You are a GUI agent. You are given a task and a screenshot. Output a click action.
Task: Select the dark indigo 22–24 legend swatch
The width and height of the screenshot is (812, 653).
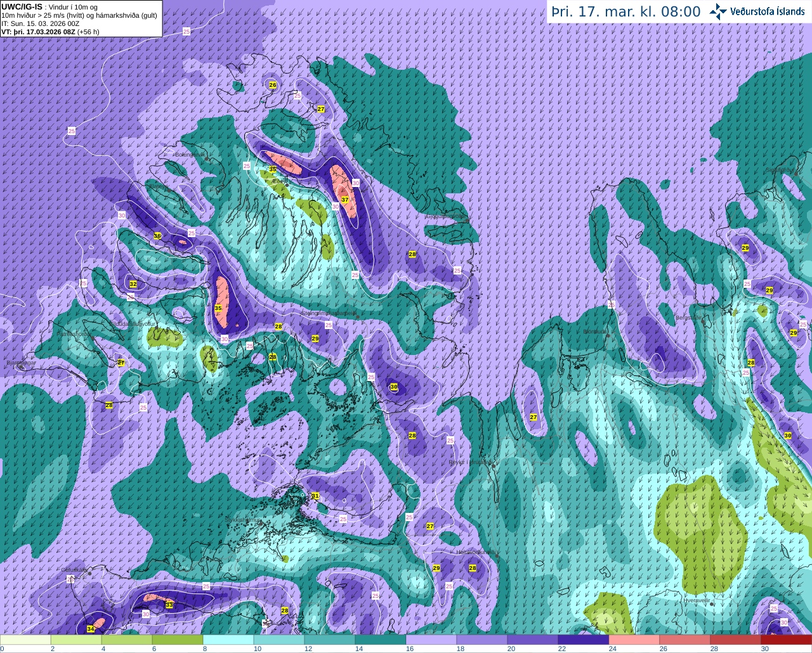point(584,640)
